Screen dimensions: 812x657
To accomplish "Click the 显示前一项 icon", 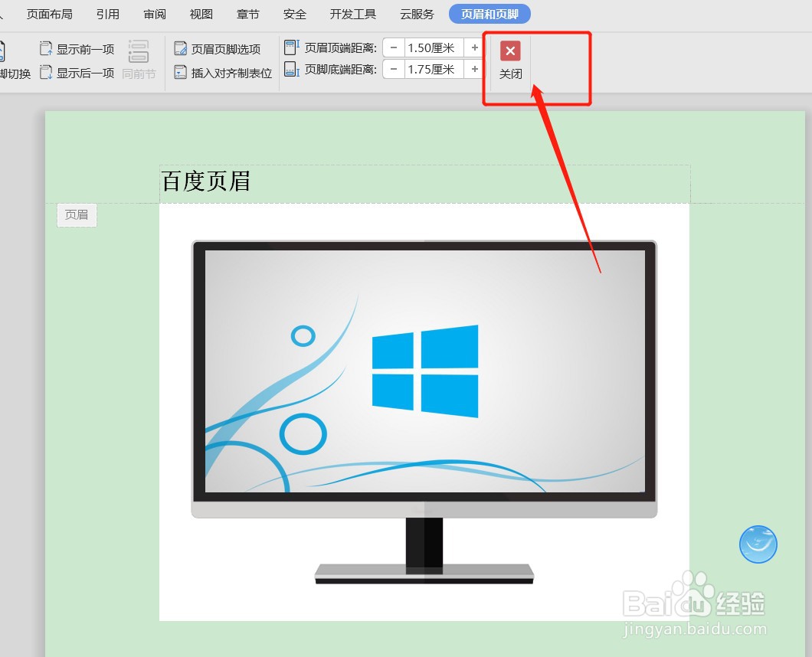I will point(46,49).
